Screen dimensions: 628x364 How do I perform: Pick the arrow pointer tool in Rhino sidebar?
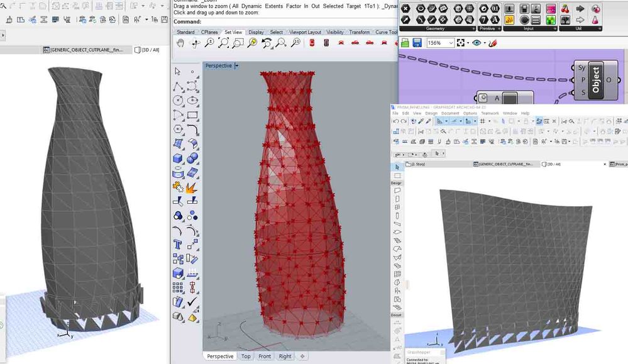coord(178,71)
